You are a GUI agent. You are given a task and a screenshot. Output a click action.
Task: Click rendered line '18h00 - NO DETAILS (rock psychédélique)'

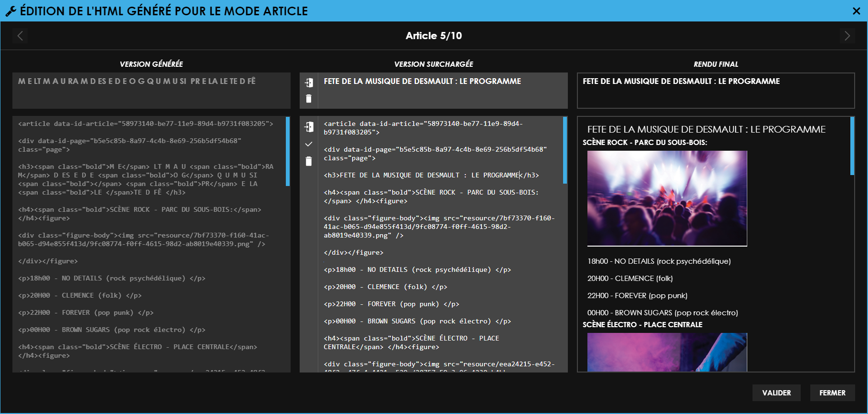tap(659, 261)
